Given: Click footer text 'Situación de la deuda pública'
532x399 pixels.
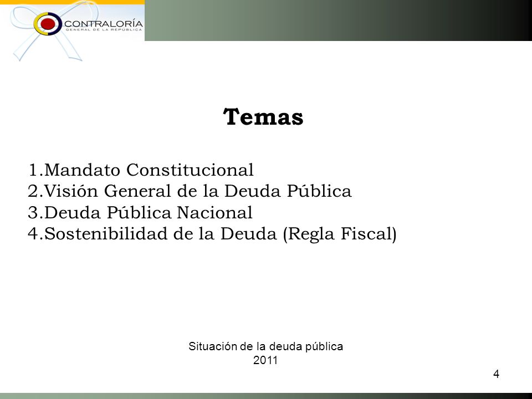Looking at the screenshot, I should [265, 346].
